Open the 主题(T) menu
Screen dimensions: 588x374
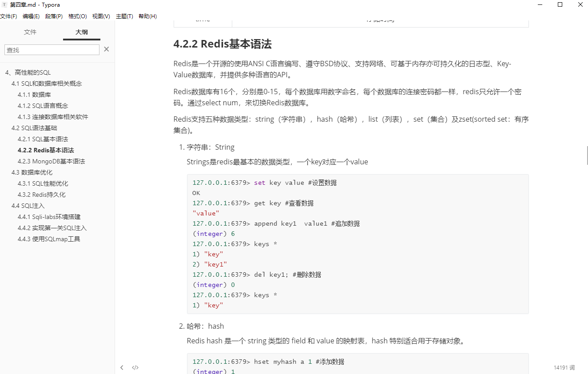click(124, 16)
